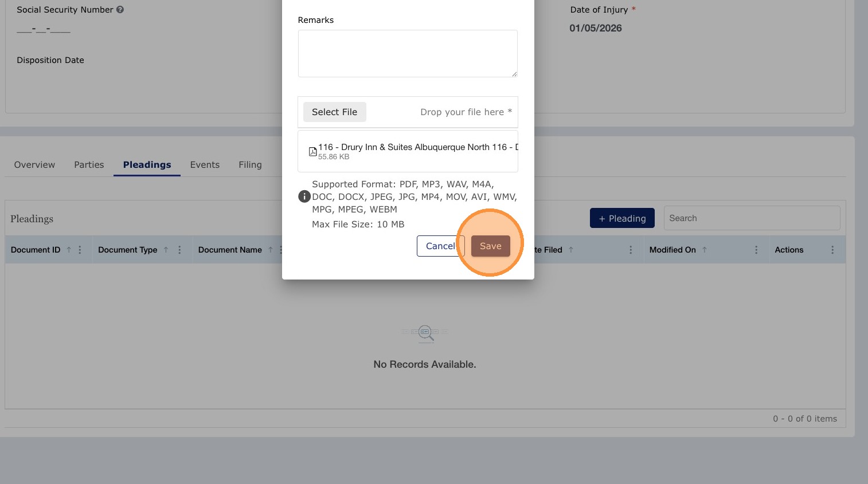Screen dimensions: 868x484
Task: Click the Select File button
Action: coord(334,112)
